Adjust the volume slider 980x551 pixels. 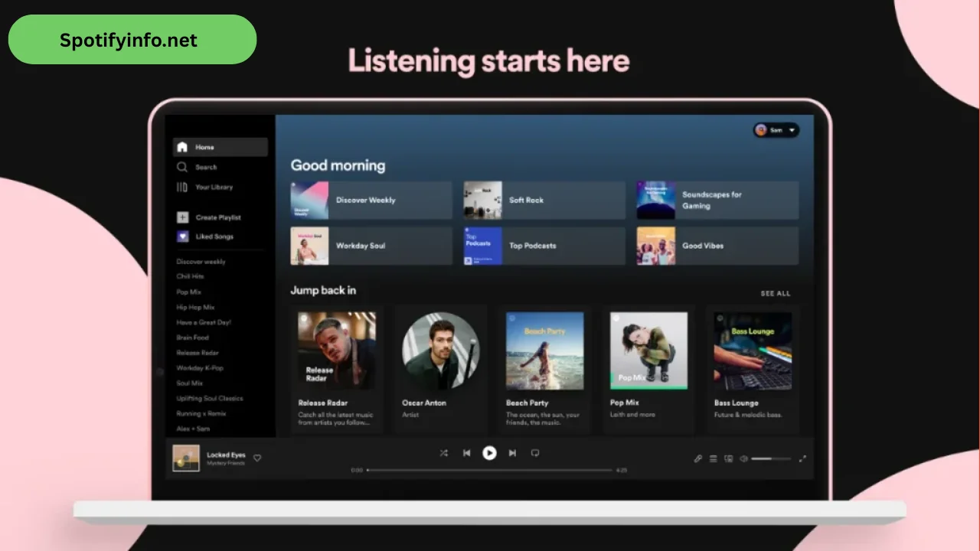click(771, 458)
